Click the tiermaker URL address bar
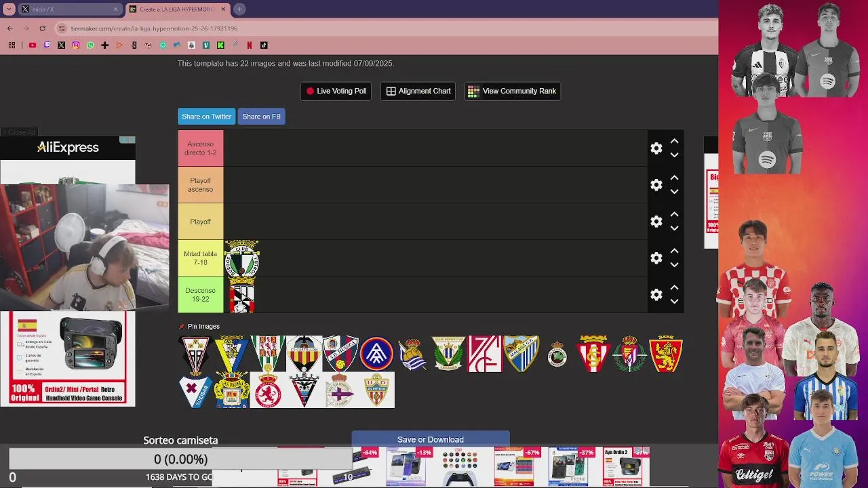 [387, 28]
